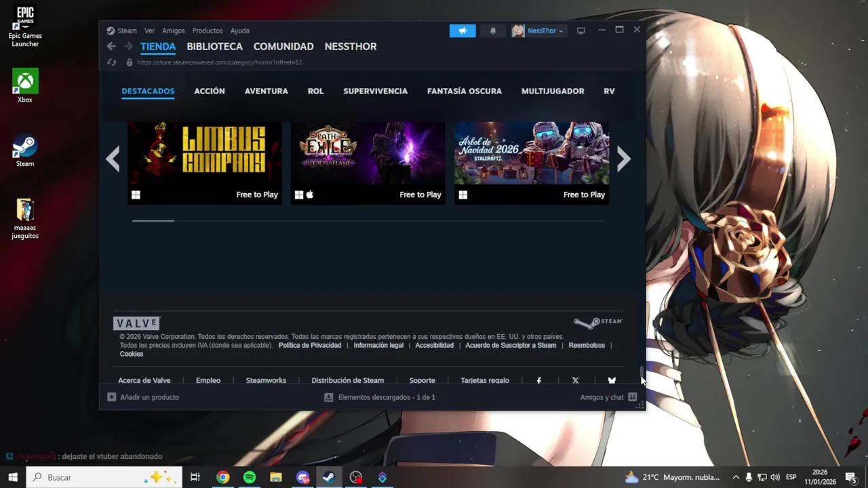The width and height of the screenshot is (868, 488).
Task: Go back with the Steam back arrow
Action: pos(111,46)
